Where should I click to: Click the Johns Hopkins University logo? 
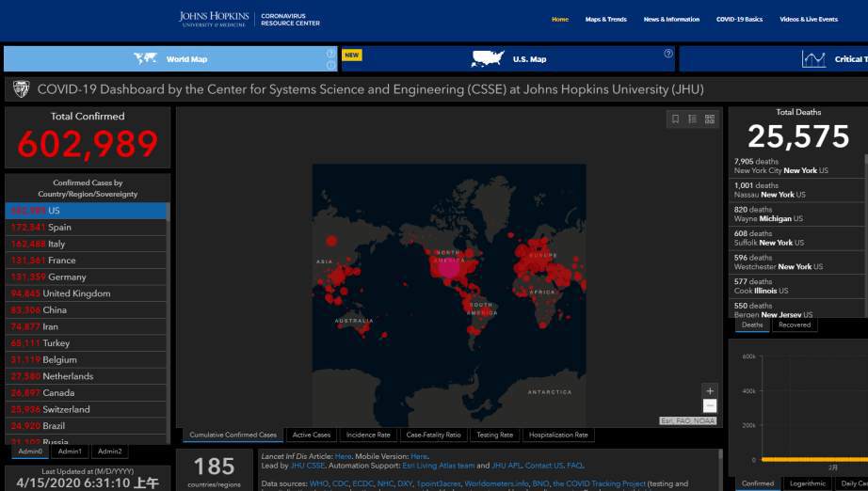coord(214,19)
